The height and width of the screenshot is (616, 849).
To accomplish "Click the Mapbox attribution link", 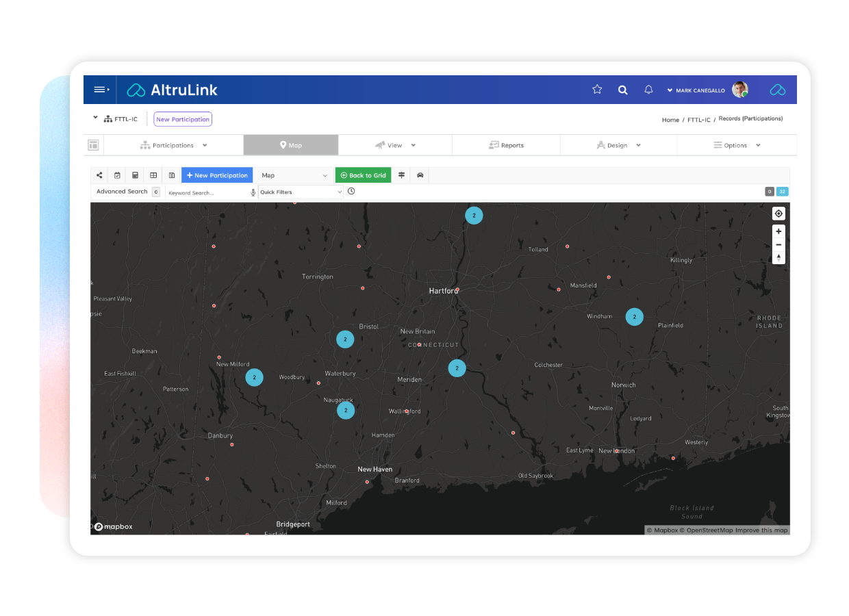I will [661, 530].
